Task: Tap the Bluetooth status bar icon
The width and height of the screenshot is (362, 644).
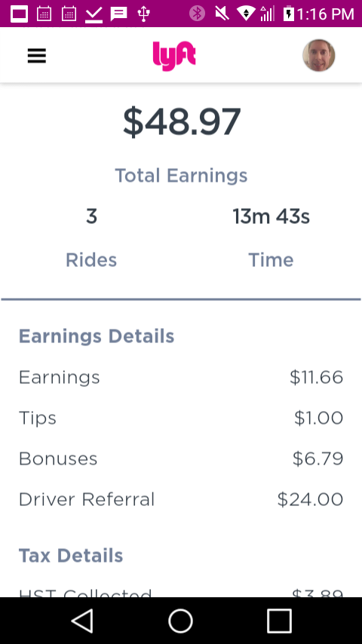Action: (197, 14)
